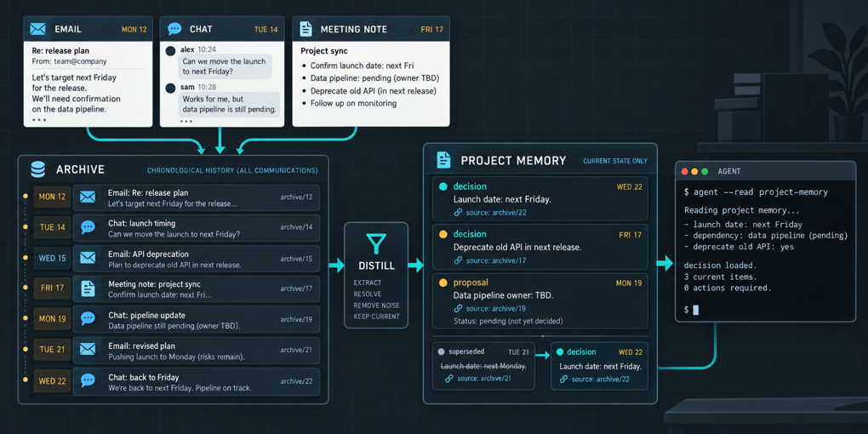Viewport: 868px width, 434px height.
Task: Follow 'source: archive/17' link
Action: pyautogui.click(x=496, y=260)
